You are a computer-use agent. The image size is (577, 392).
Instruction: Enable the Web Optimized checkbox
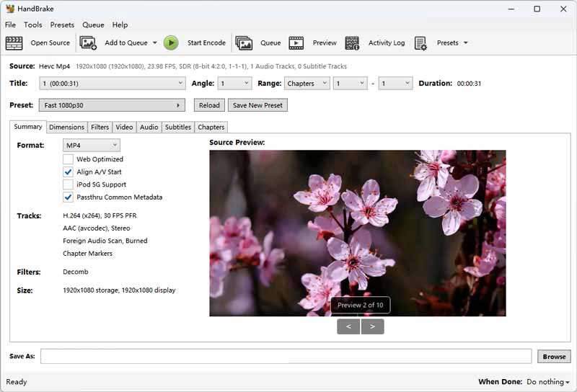coord(68,159)
